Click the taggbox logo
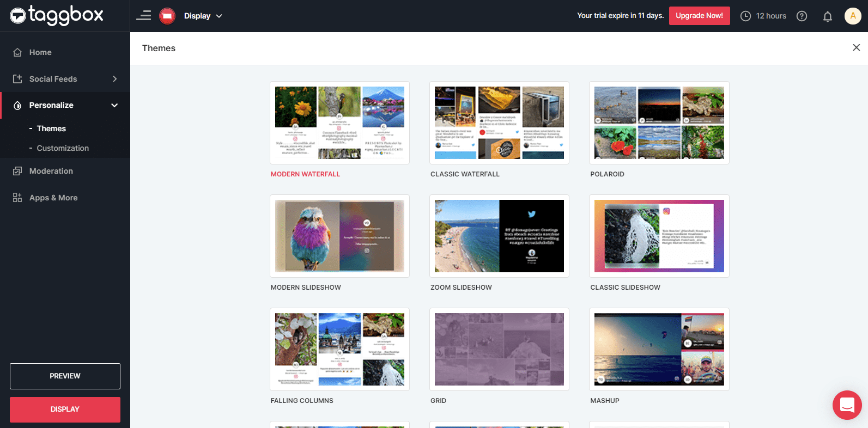The width and height of the screenshot is (868, 428). coord(57,15)
